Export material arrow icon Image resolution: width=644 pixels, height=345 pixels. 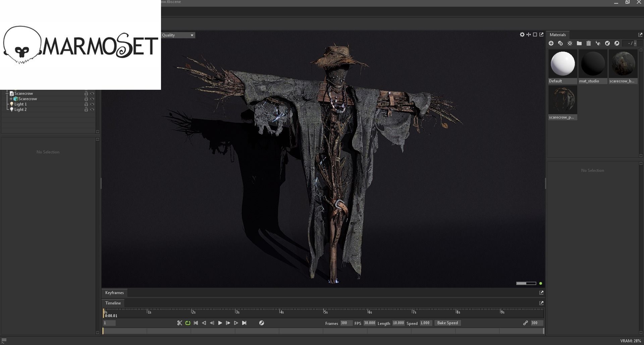click(x=617, y=43)
